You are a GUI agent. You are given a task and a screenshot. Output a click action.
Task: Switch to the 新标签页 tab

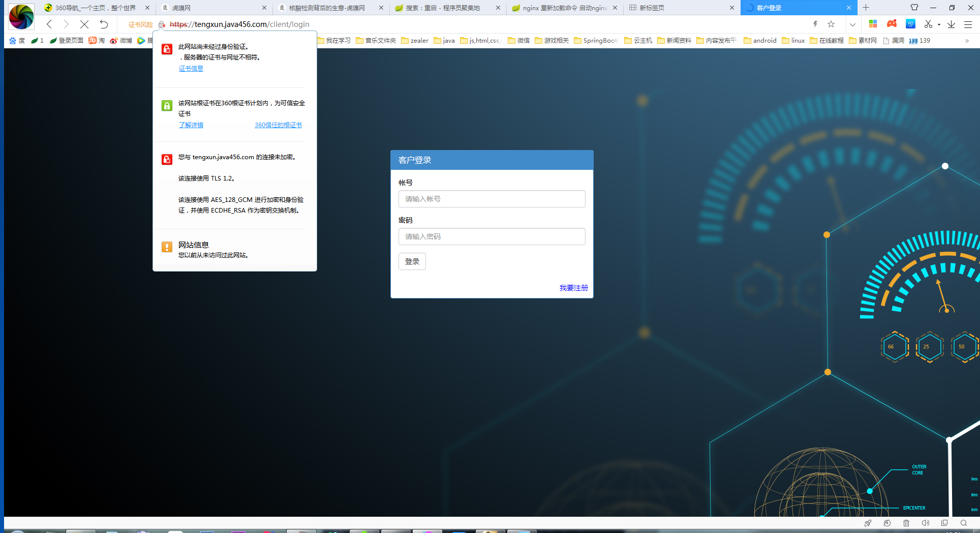(x=681, y=8)
